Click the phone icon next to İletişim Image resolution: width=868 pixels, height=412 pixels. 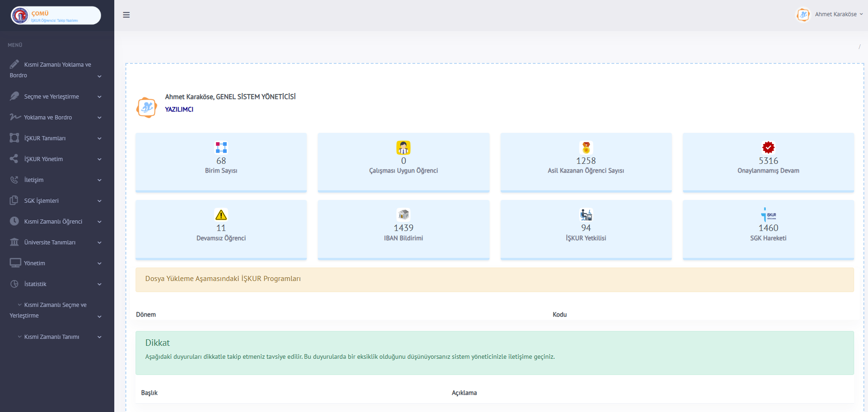pyautogui.click(x=14, y=180)
